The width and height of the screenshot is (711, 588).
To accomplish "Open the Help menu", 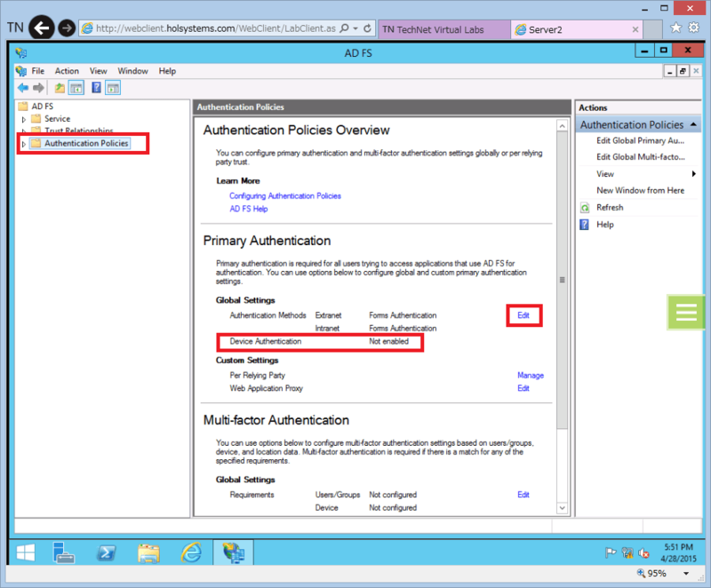I will (167, 71).
